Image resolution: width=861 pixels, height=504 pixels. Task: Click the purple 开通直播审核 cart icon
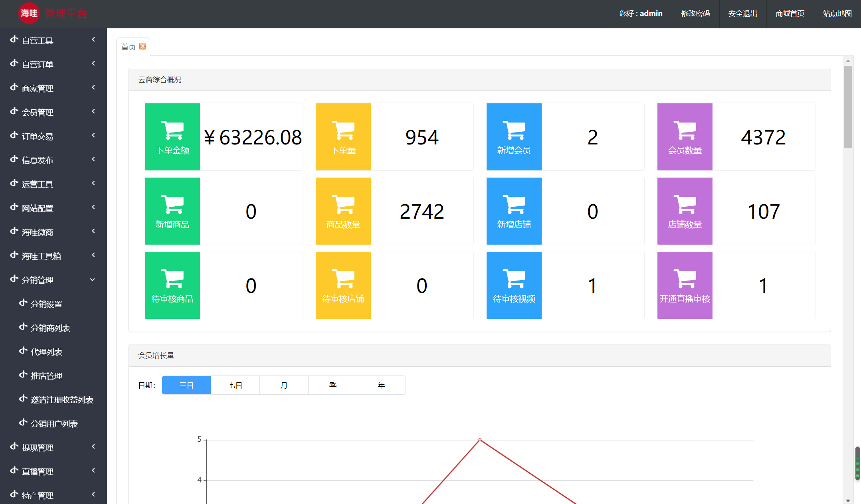pos(685,279)
